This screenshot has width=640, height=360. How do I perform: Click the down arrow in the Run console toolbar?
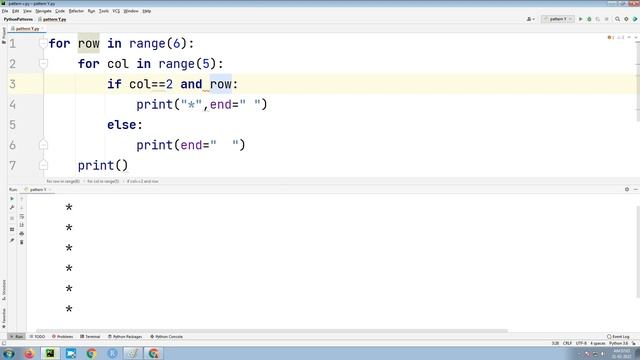click(22, 208)
